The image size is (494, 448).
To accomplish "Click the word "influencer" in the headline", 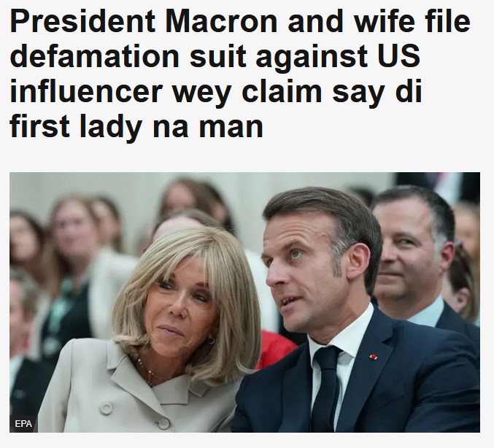I will 86,92.
